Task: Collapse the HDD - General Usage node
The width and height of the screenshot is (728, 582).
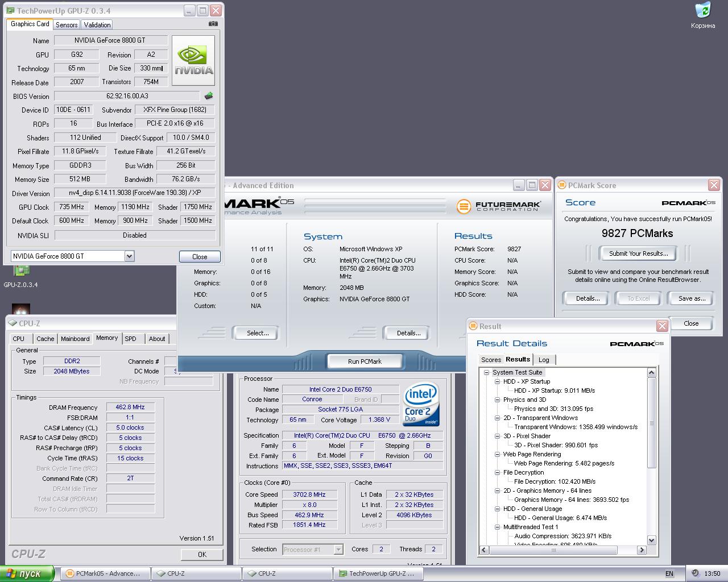Action: tap(497, 509)
